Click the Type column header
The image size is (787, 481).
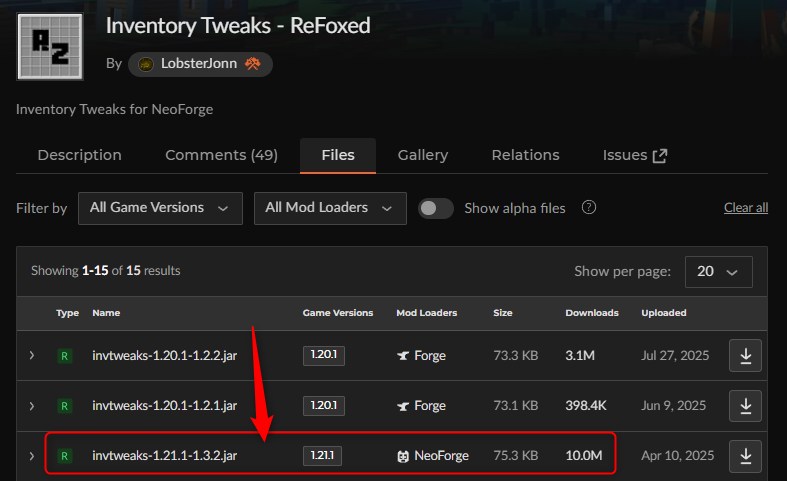67,313
